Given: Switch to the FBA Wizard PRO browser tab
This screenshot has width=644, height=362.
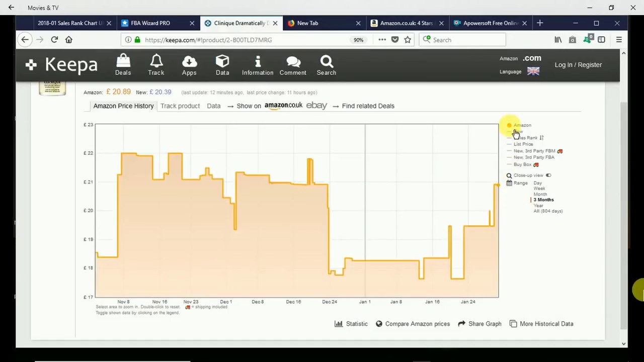Looking at the screenshot, I should [157, 23].
